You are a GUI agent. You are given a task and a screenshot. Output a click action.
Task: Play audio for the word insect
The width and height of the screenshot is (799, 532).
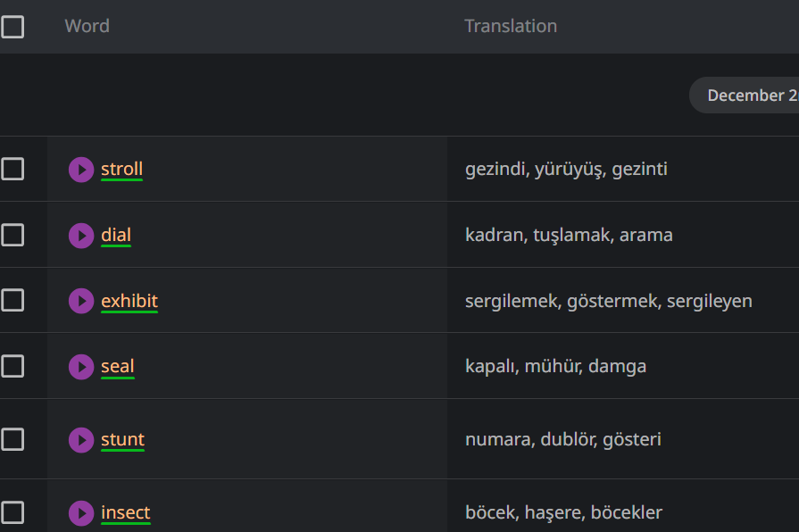click(x=81, y=513)
